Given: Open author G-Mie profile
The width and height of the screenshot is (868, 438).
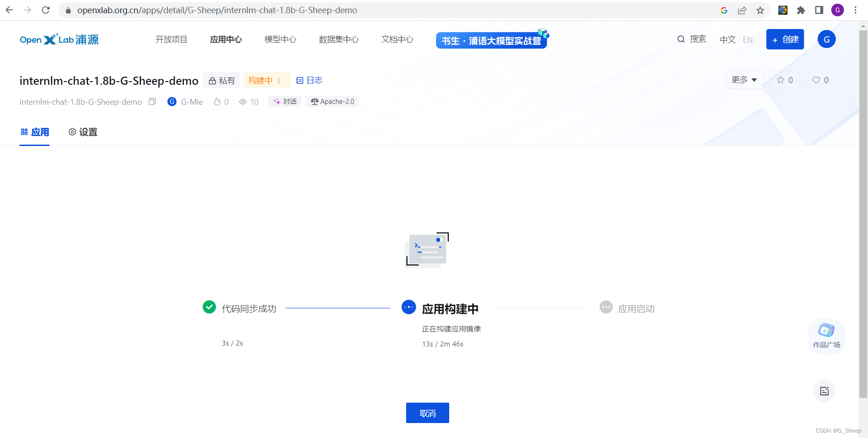Looking at the screenshot, I should 185,102.
